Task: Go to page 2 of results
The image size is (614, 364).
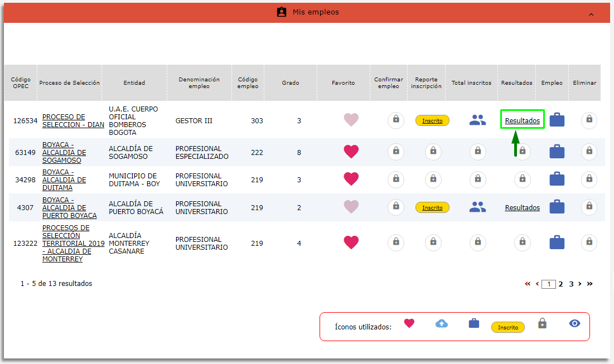Action: pos(561,284)
